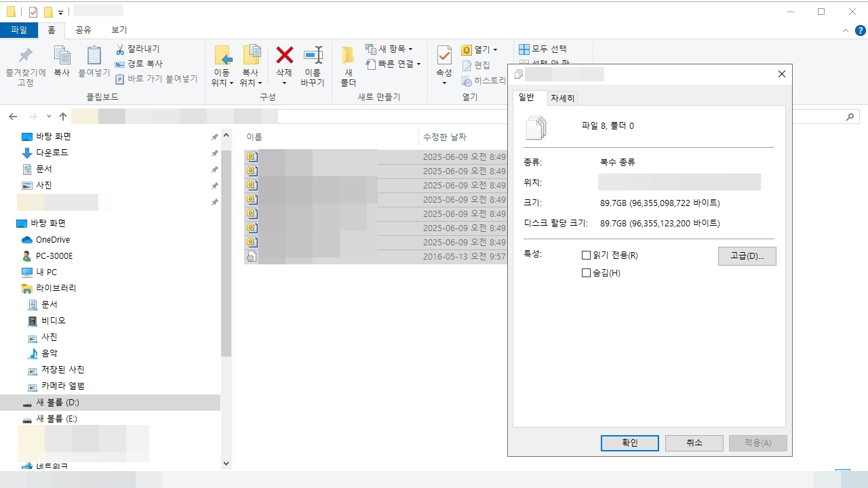Switch to the 공유 ribbon tab
Image resolution: width=868 pixels, height=488 pixels.
[83, 30]
